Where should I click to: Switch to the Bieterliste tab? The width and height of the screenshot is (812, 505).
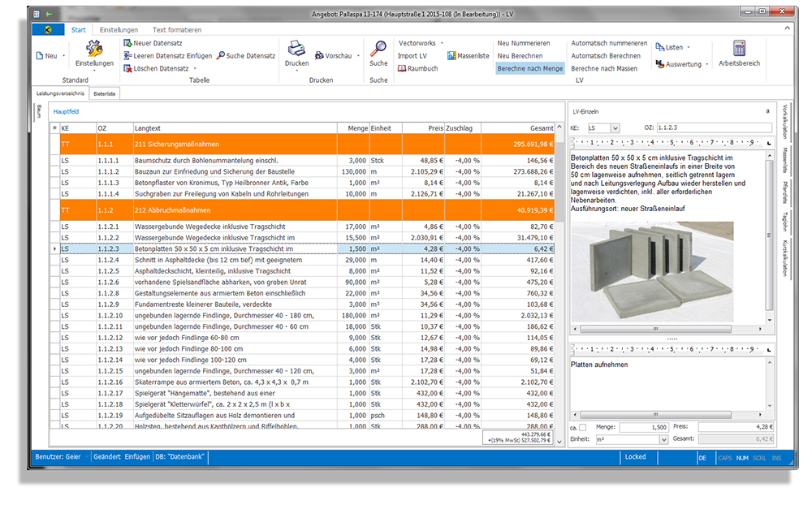103,94
